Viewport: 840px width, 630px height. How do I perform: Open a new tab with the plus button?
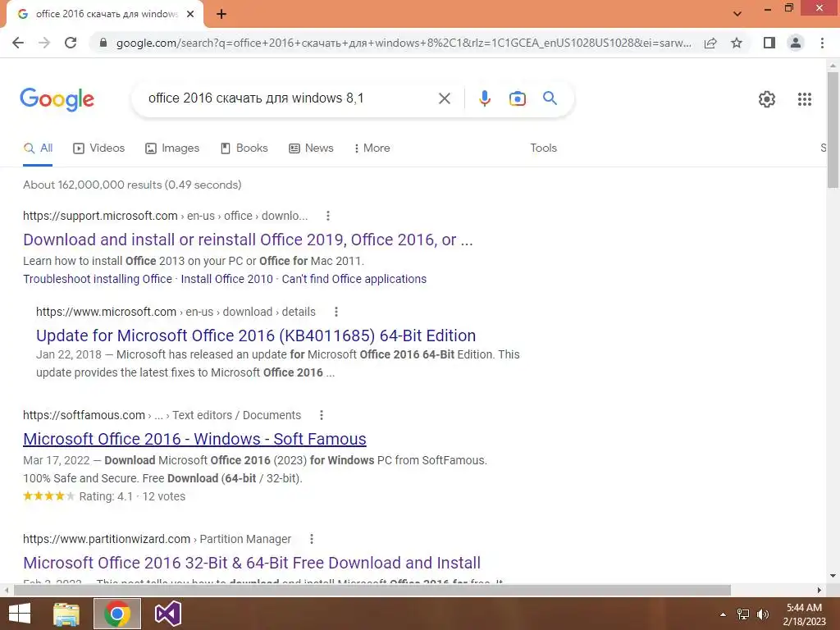coord(221,15)
